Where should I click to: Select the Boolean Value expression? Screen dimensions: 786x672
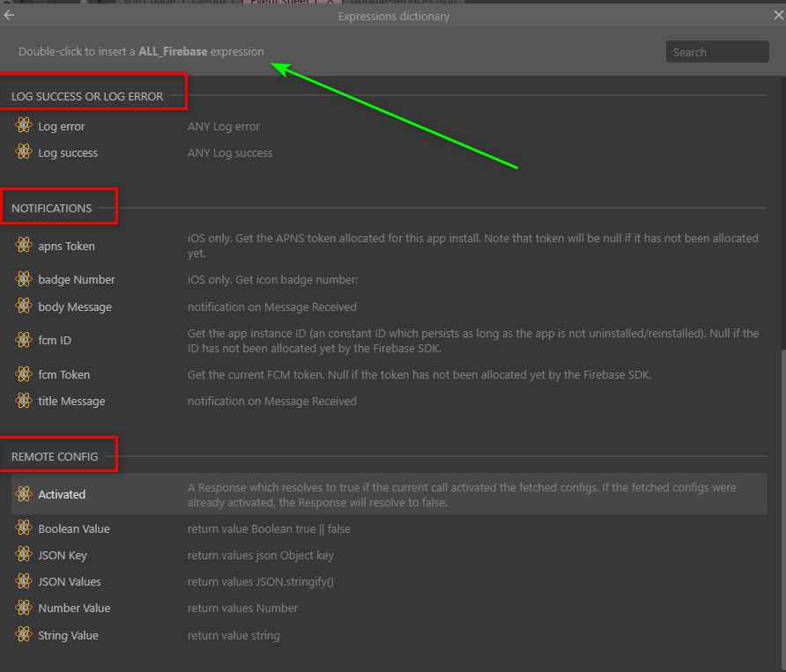[x=73, y=529]
